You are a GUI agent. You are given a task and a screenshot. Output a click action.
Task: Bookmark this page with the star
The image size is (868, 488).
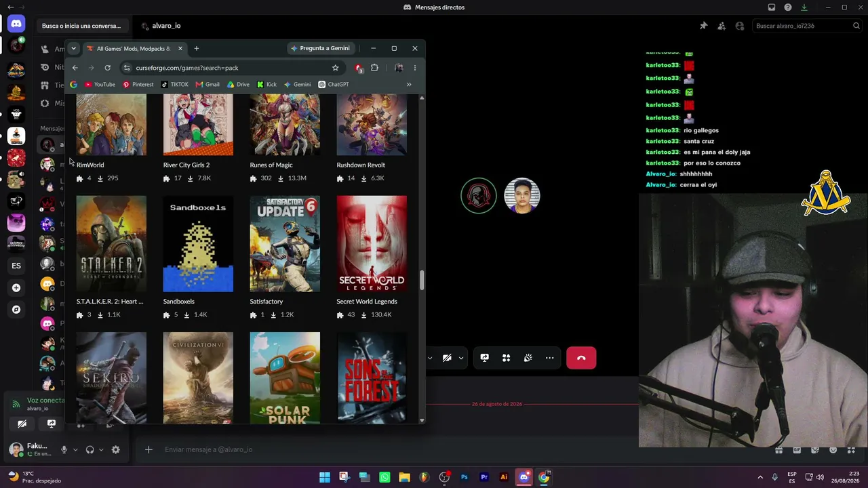coord(335,68)
